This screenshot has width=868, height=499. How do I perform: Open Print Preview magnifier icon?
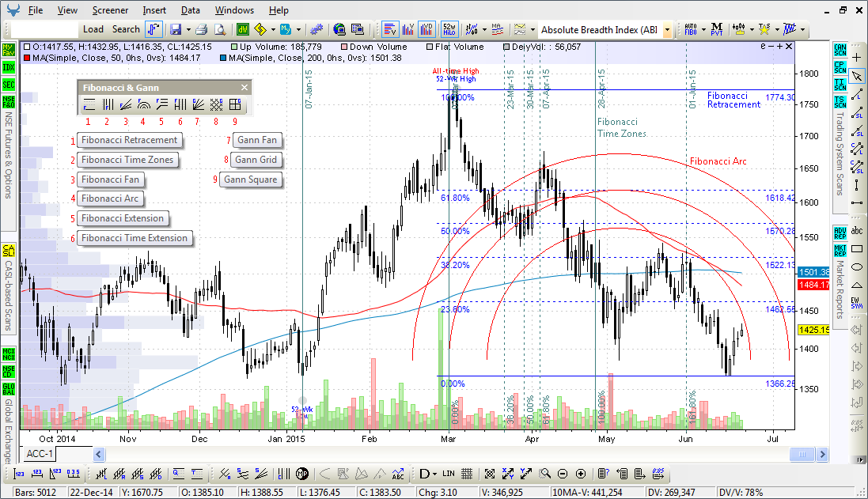coord(220,29)
